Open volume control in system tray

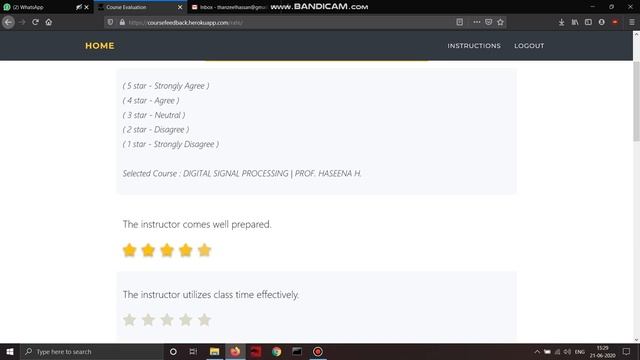coord(567,352)
